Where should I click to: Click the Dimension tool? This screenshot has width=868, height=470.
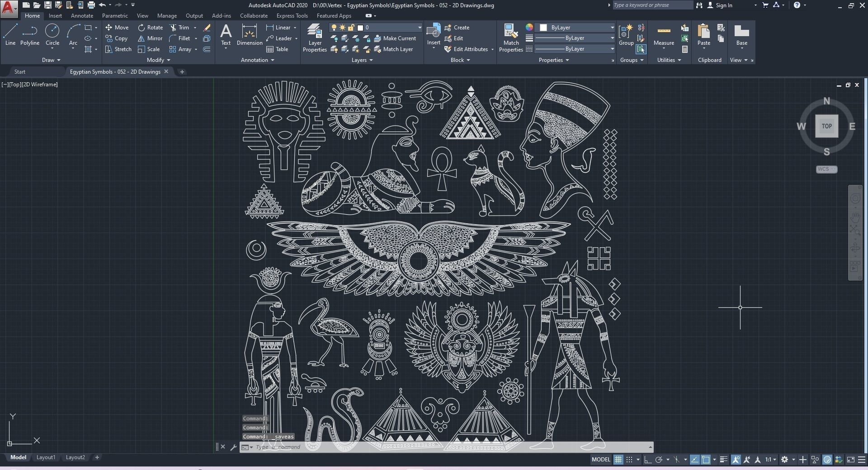tap(250, 35)
